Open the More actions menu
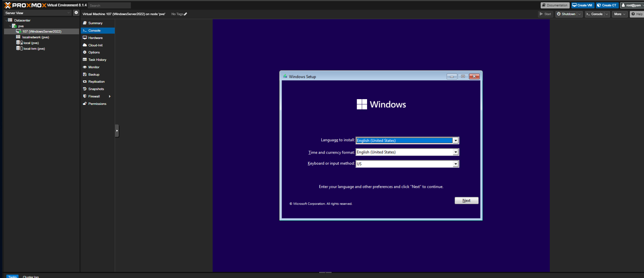Image resolution: width=644 pixels, height=278 pixels. [x=619, y=14]
